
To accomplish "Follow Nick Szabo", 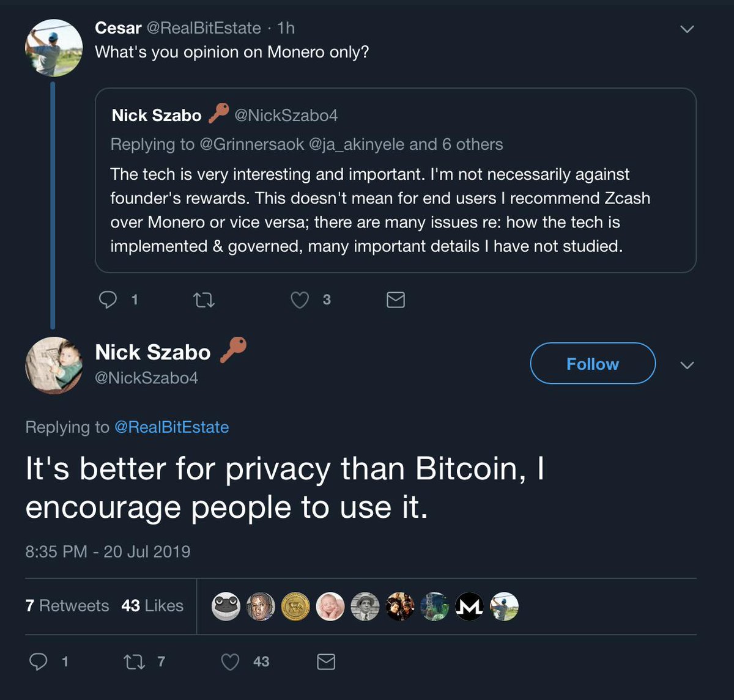I will click(592, 364).
